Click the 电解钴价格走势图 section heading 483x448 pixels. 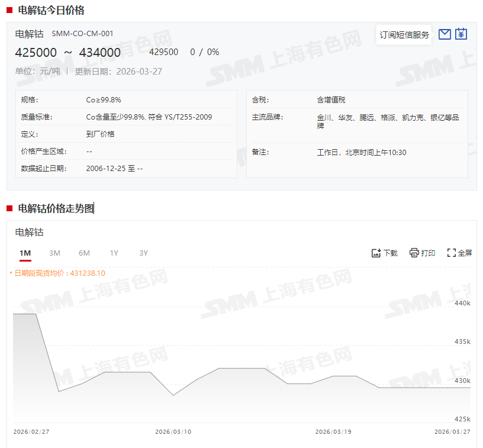(56, 208)
